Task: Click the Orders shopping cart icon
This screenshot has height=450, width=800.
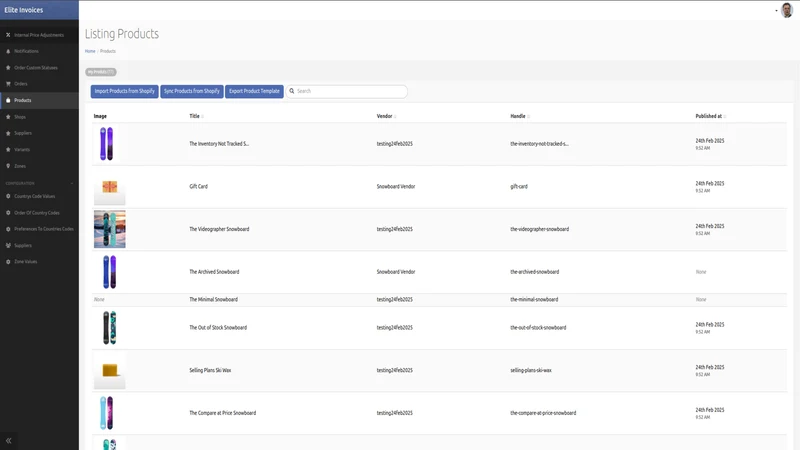Action: pos(8,84)
